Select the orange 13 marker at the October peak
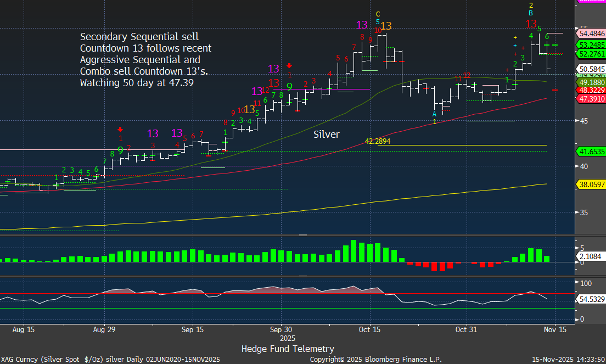The height and width of the screenshot is (364, 606). click(x=386, y=26)
